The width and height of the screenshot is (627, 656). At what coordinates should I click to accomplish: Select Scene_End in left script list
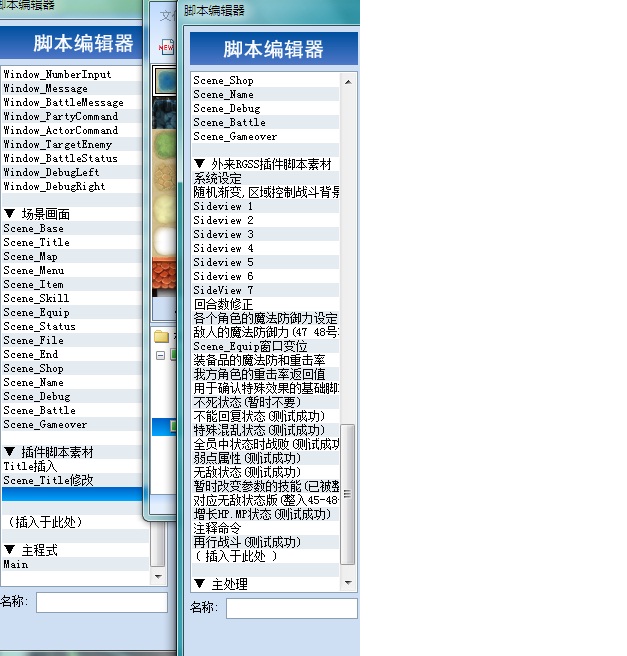click(x=72, y=354)
